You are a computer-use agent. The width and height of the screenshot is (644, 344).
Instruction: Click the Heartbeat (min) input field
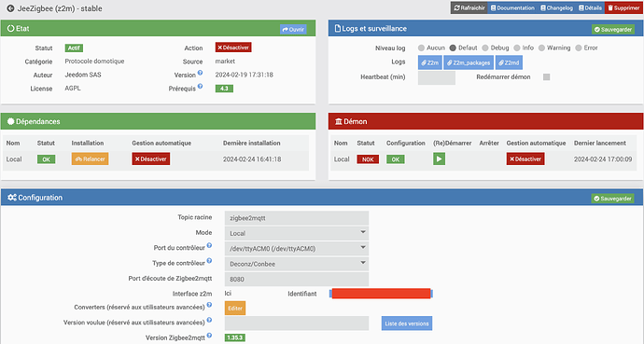[437, 78]
